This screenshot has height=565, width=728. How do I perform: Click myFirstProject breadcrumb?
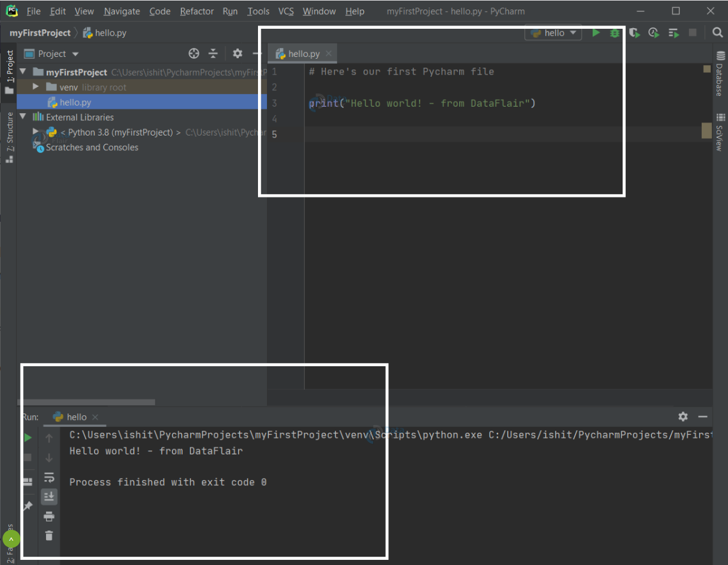point(40,33)
